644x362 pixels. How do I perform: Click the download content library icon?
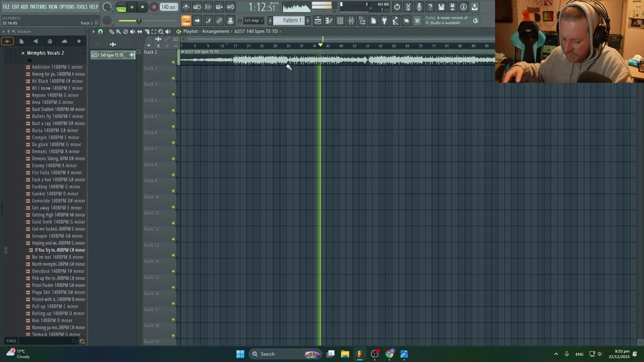tap(474, 7)
